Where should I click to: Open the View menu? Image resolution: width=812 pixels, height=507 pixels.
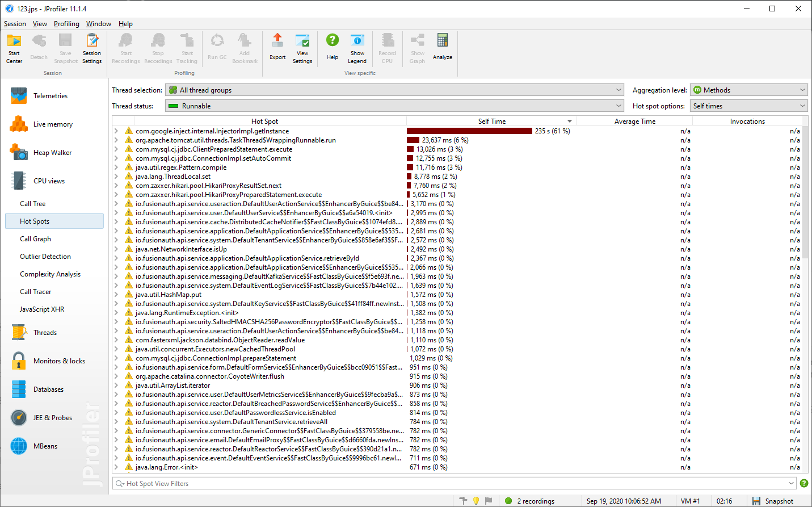[x=40, y=24]
